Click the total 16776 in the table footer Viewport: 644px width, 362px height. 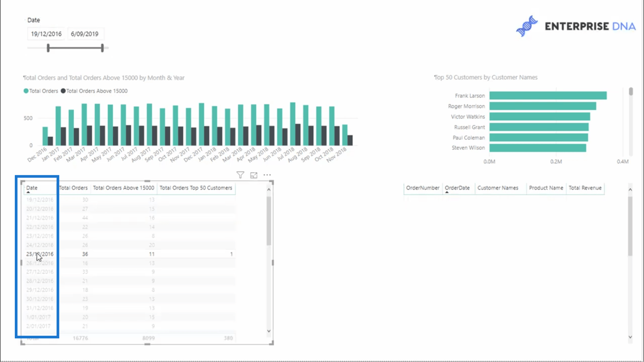[80, 338]
